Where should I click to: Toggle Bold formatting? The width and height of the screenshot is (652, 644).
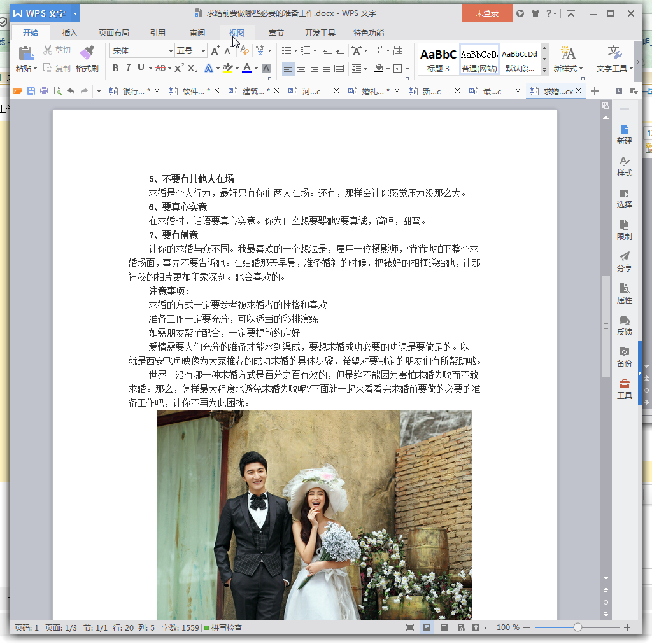pos(115,67)
